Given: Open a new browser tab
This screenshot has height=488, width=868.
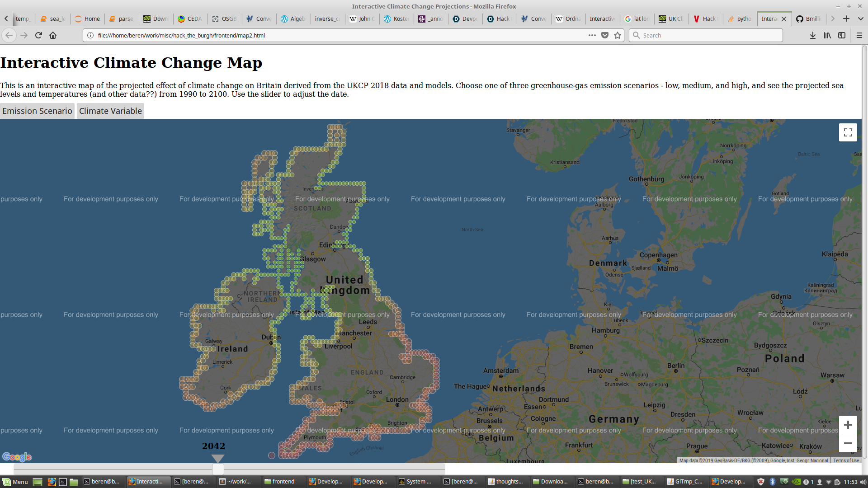Looking at the screenshot, I should click(846, 19).
